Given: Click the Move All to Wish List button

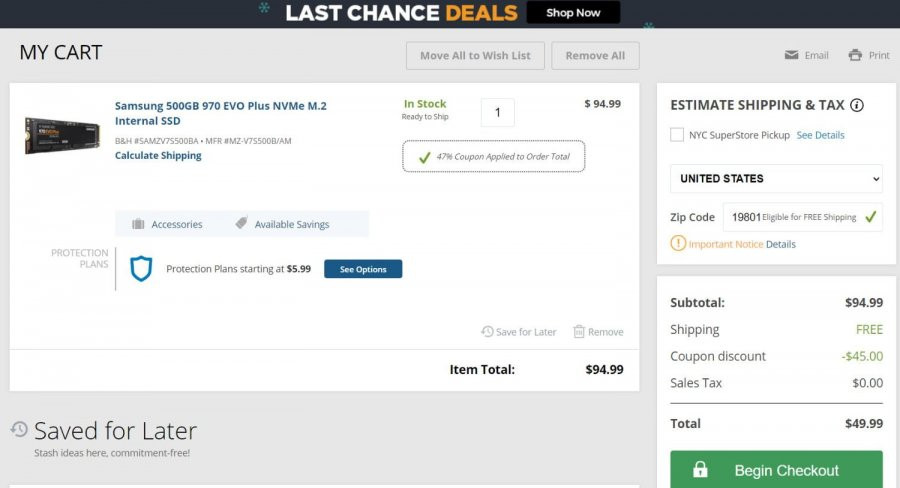Looking at the screenshot, I should [475, 56].
